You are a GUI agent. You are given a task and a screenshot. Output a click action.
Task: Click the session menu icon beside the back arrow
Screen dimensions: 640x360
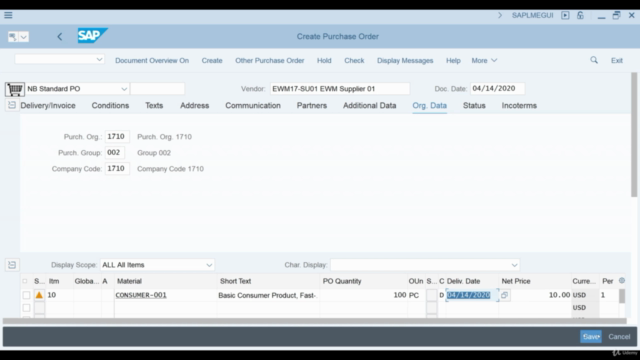(13, 37)
